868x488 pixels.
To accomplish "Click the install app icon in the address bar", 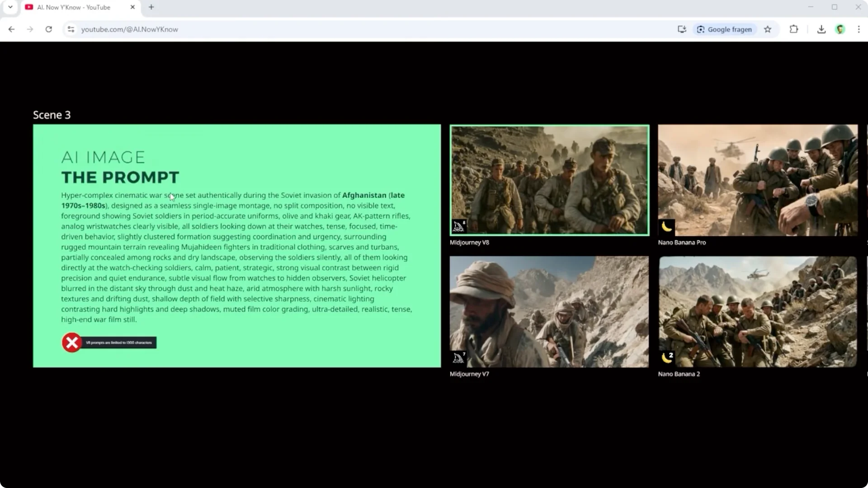I will [x=682, y=29].
